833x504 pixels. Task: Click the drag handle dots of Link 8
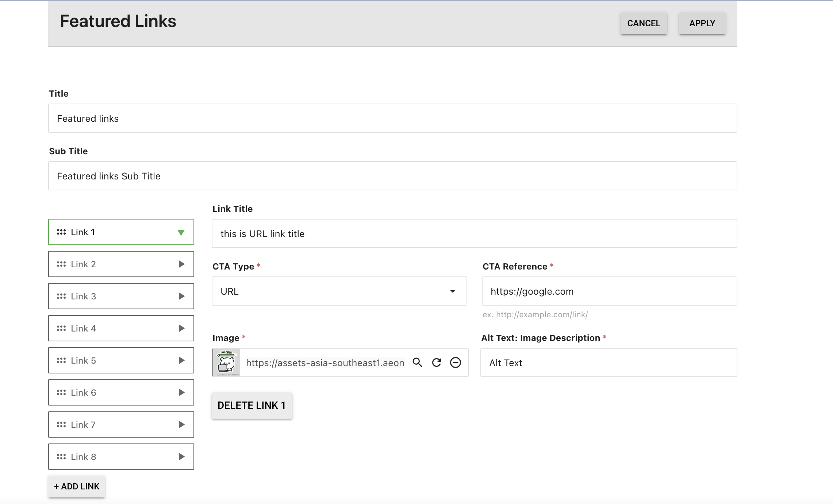[61, 457]
